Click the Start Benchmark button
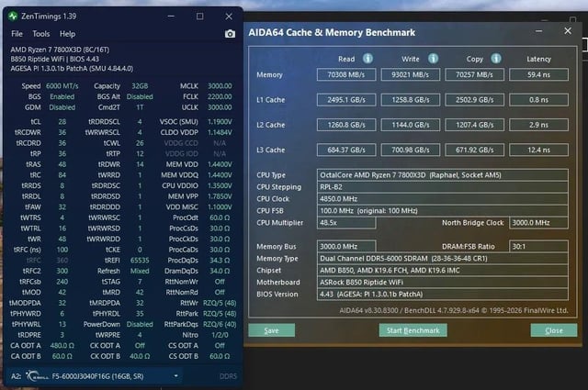Screen dimensions: 588x390 [x=413, y=330]
